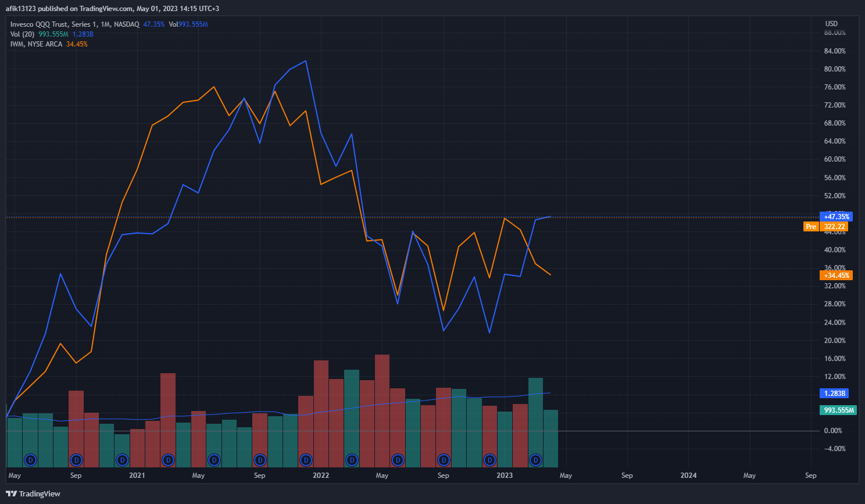Select the orange +34.45% scale label

(836, 276)
